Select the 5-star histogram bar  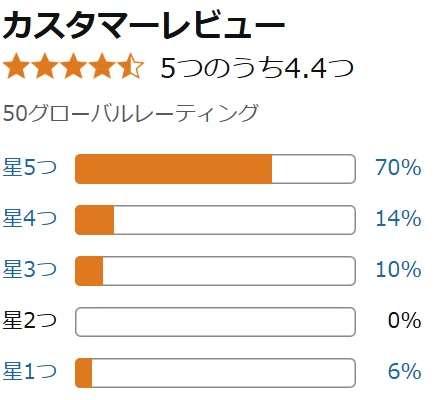(215, 169)
